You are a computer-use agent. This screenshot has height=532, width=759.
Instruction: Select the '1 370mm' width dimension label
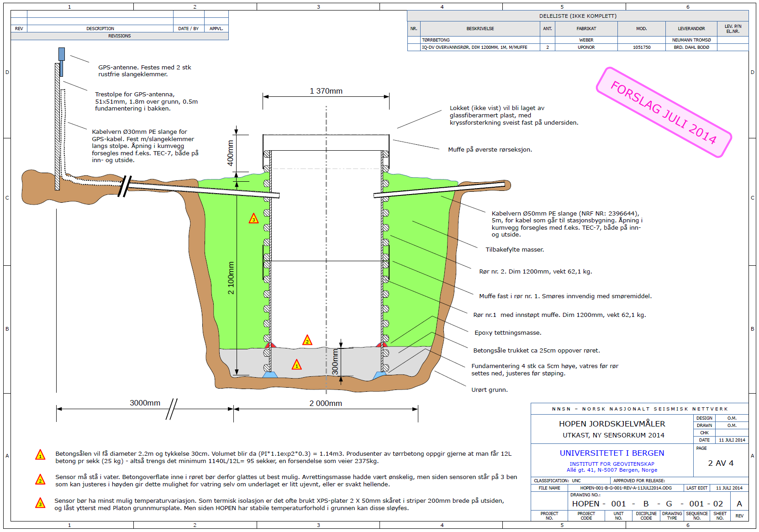[326, 91]
